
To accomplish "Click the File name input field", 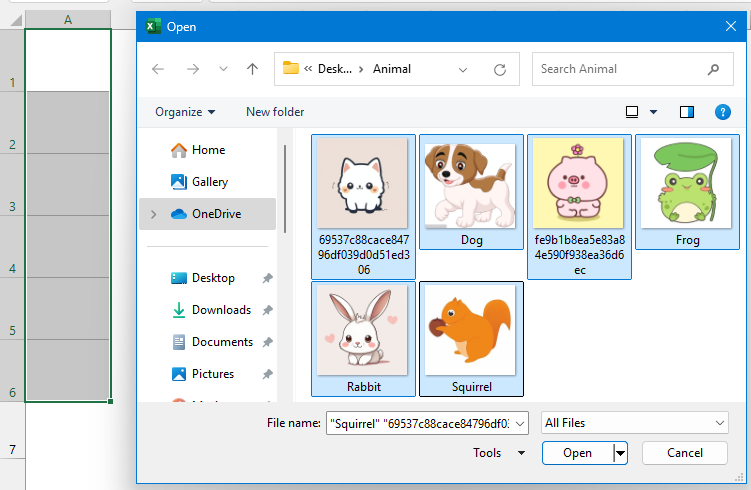I will point(430,423).
